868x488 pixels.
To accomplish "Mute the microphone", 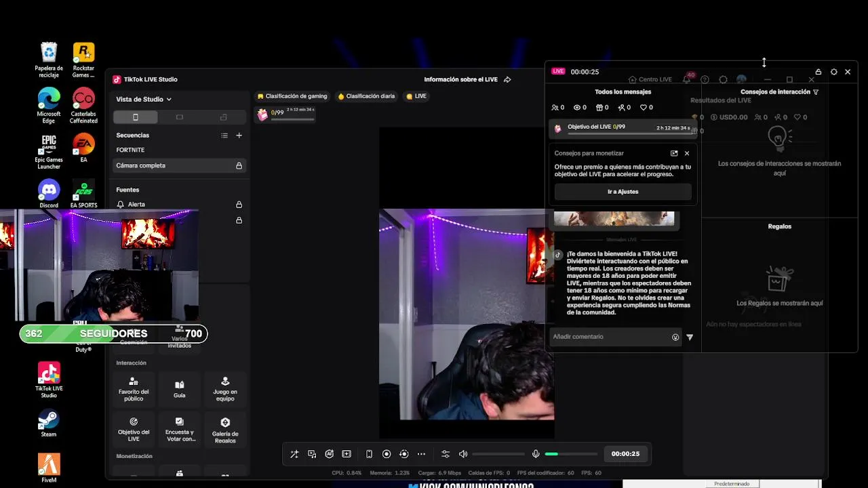I will pos(536,454).
